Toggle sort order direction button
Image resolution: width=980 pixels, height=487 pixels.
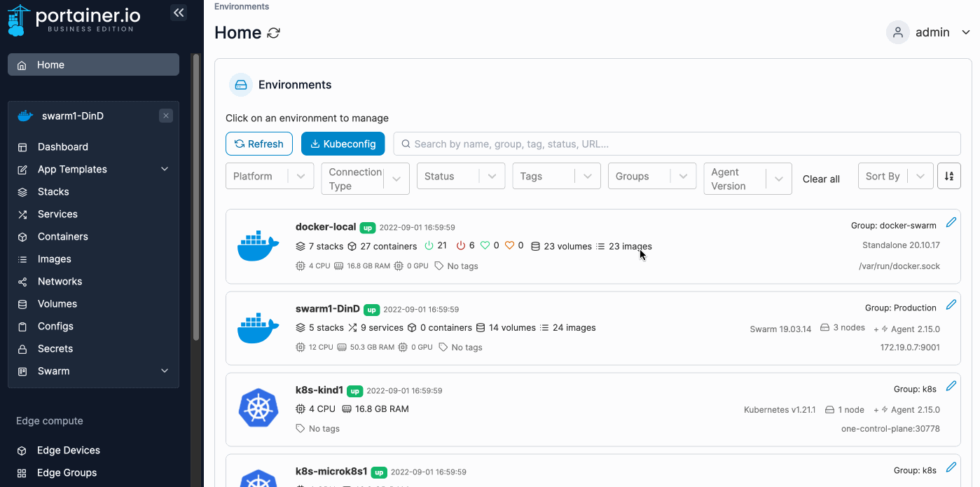(x=948, y=177)
